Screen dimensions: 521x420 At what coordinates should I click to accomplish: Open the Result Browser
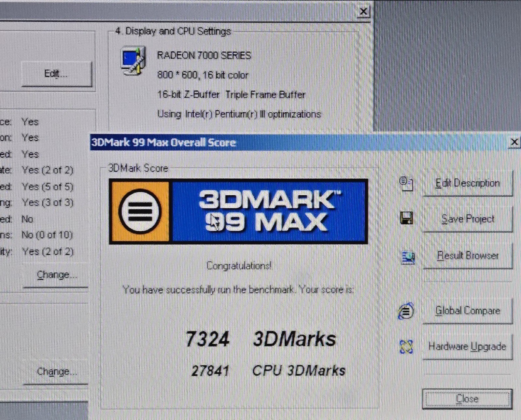coord(468,256)
